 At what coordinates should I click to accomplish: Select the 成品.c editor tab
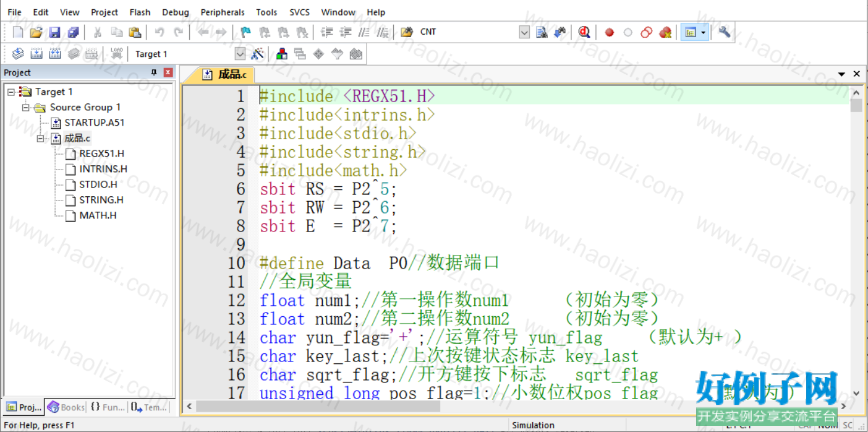pos(225,74)
